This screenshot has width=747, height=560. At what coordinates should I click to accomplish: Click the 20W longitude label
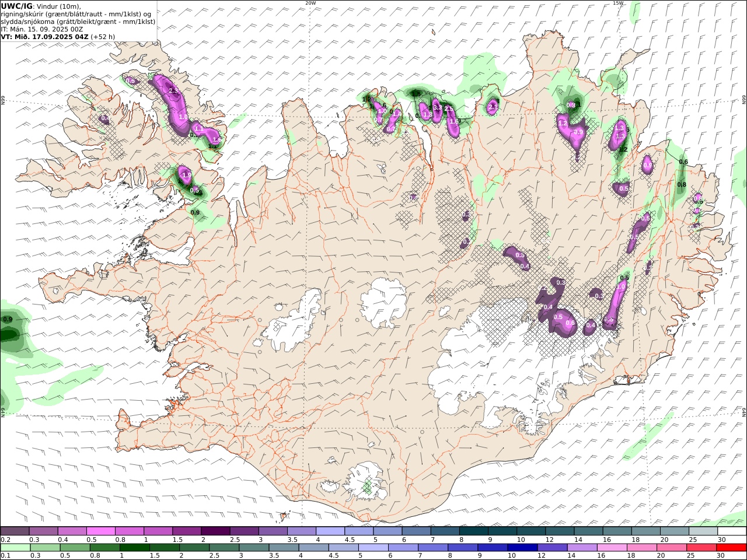point(310,3)
